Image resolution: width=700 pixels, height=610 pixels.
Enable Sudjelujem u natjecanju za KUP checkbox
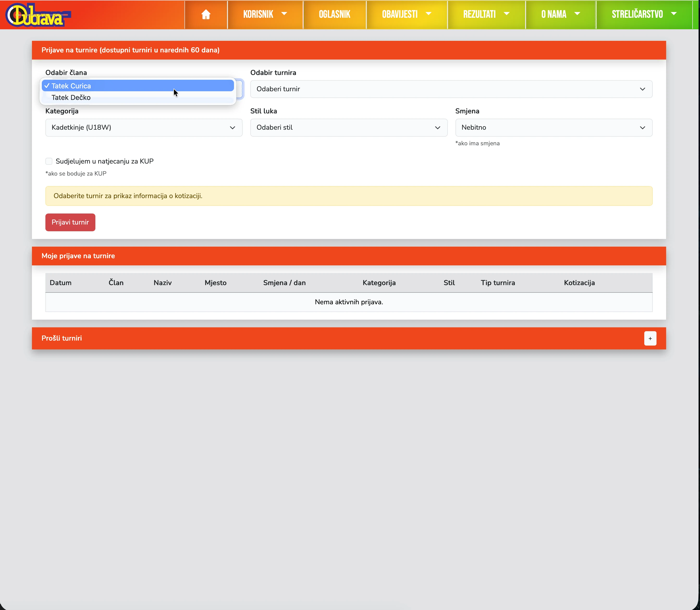click(49, 161)
